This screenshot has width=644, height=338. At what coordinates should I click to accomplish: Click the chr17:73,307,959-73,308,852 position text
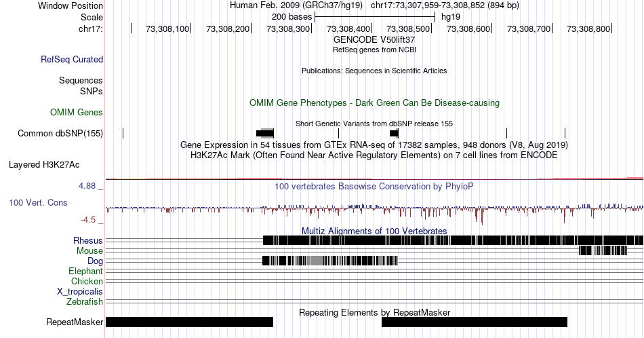(x=445, y=5)
